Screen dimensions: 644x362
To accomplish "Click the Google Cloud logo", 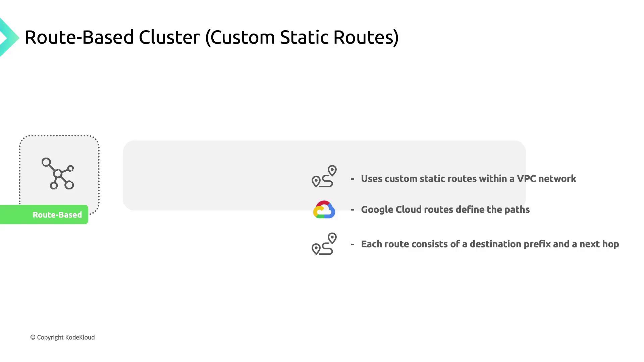I will tap(324, 210).
